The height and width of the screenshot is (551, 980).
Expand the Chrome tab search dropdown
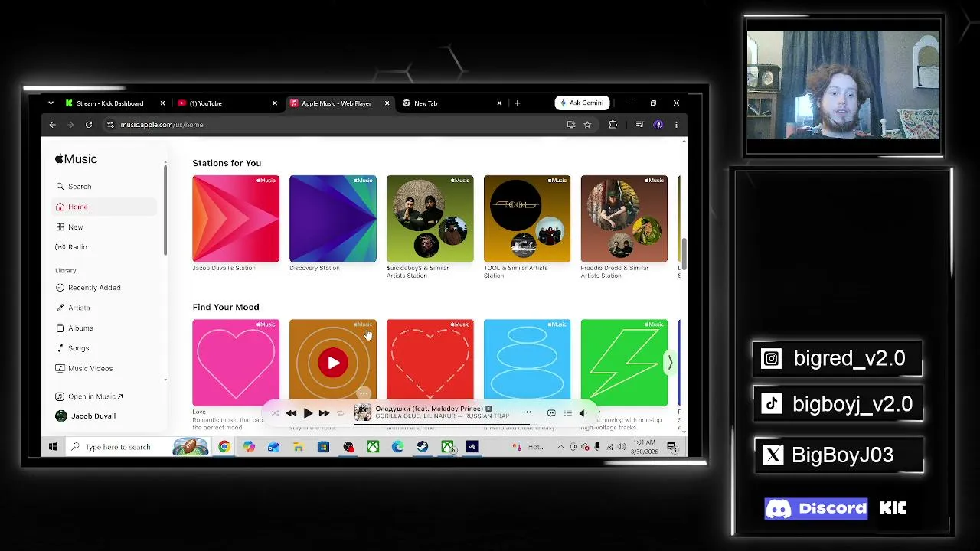(x=51, y=103)
